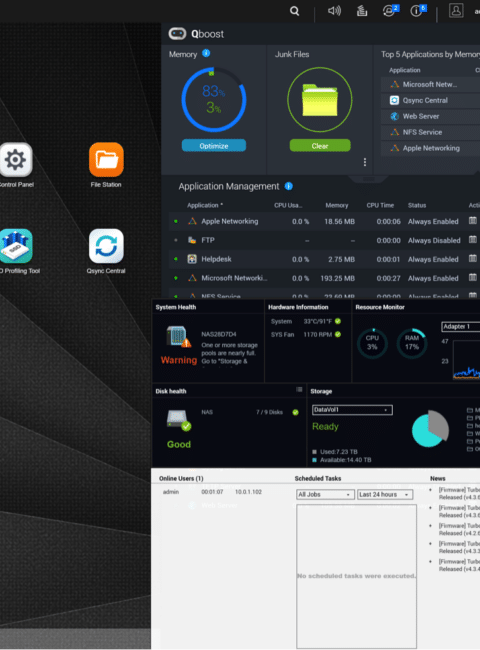Open the SSD Profiling Tool desktop icon
The image size is (480, 650).
point(15,246)
